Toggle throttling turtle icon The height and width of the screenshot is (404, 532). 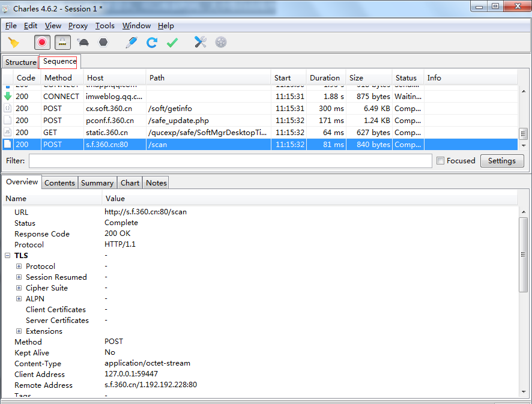pyautogui.click(x=83, y=43)
